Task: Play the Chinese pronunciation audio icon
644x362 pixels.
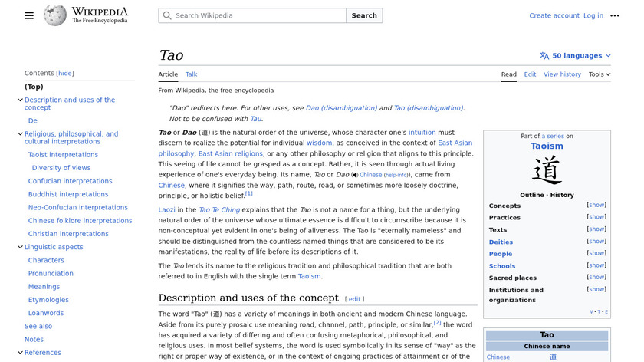Action: (x=355, y=175)
